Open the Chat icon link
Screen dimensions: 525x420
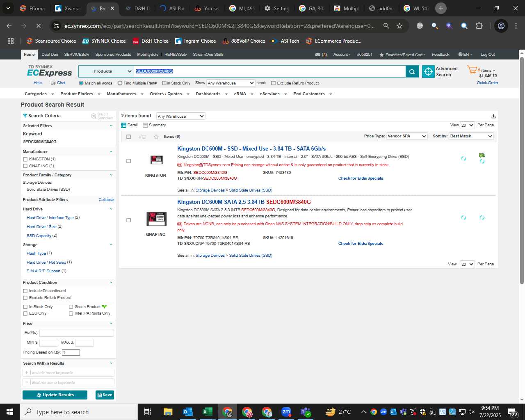pos(53,83)
